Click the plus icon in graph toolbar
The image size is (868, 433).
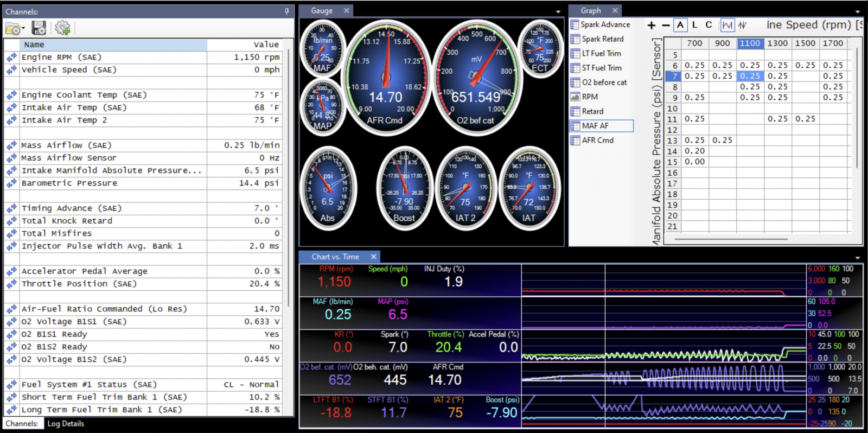pyautogui.click(x=652, y=25)
